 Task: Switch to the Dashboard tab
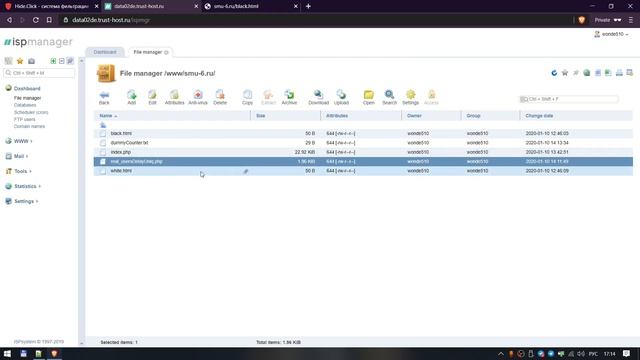105,52
